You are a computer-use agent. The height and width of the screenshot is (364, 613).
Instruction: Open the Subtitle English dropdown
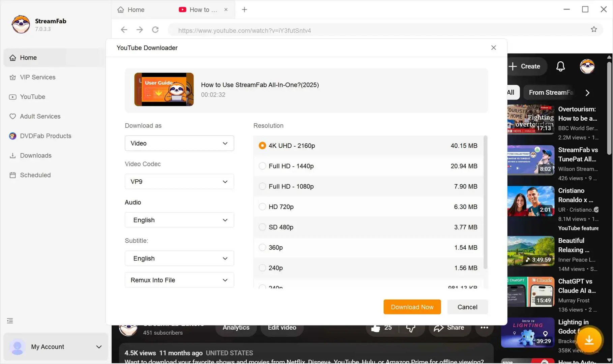point(179,259)
